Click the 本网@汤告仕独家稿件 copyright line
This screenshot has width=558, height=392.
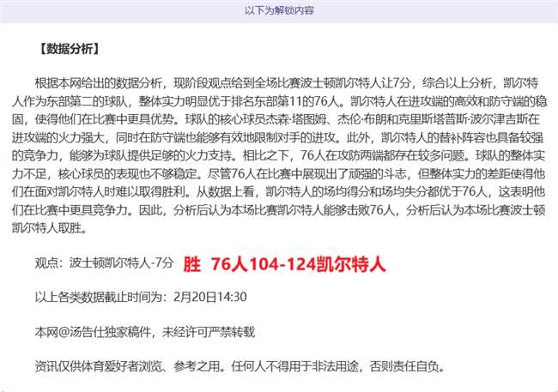pos(145,332)
